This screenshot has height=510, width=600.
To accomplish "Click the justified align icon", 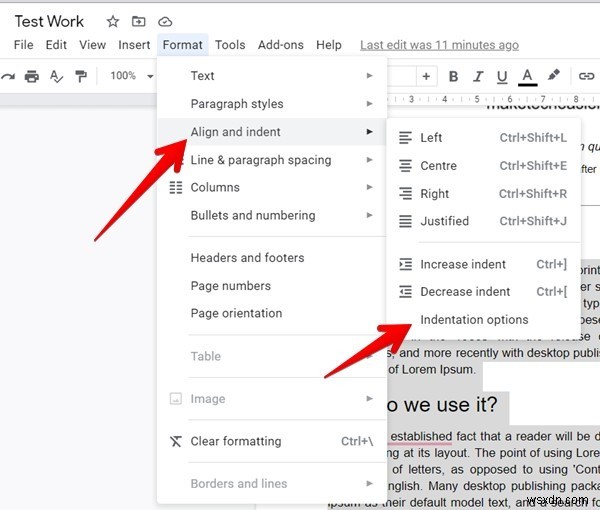I will [x=405, y=221].
